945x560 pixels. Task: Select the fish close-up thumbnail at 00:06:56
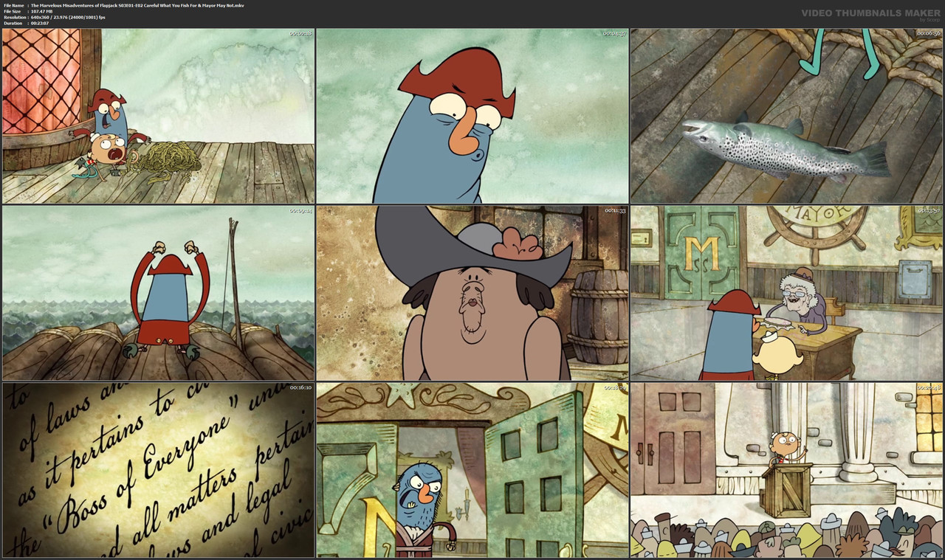(786, 114)
